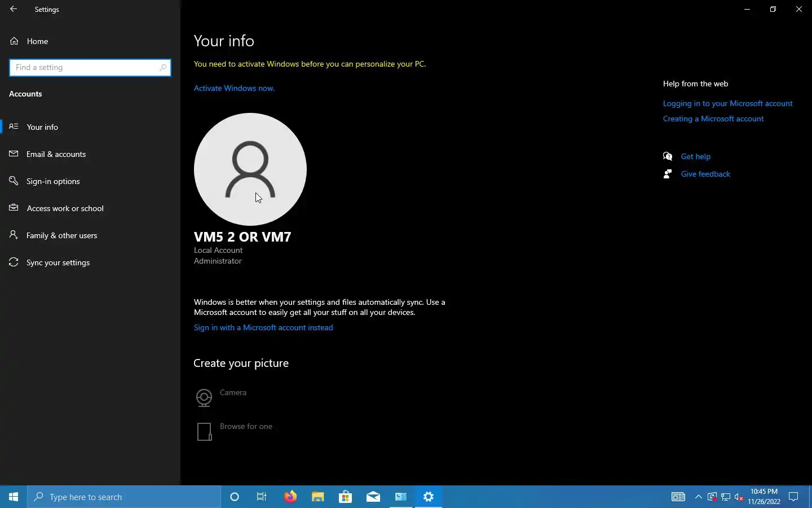Click the Settings gear on the taskbar

[x=429, y=497]
